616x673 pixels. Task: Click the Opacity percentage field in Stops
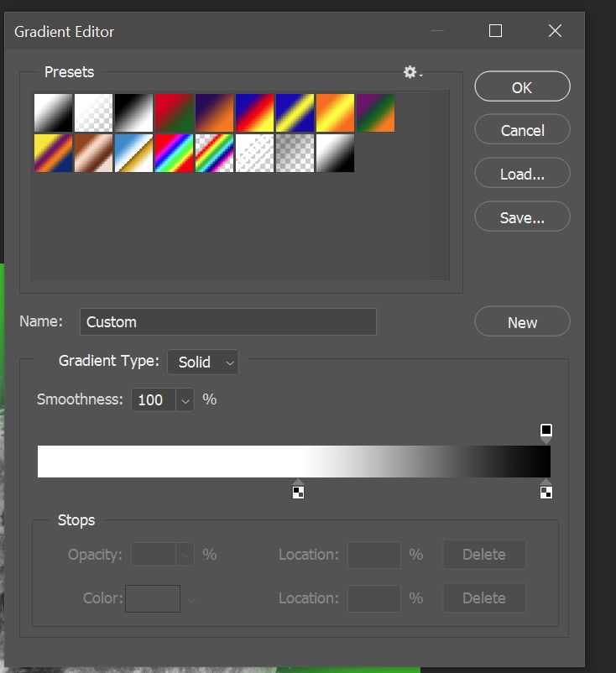click(x=154, y=555)
